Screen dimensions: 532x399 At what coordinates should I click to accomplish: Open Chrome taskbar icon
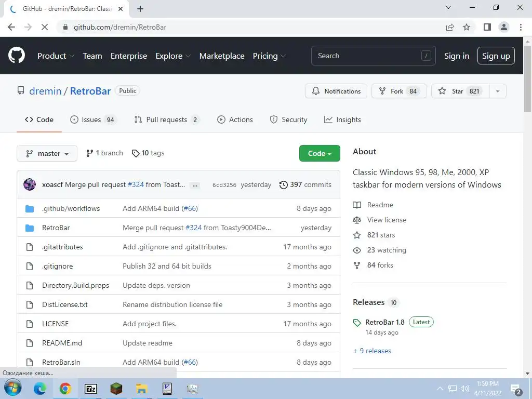point(65,389)
